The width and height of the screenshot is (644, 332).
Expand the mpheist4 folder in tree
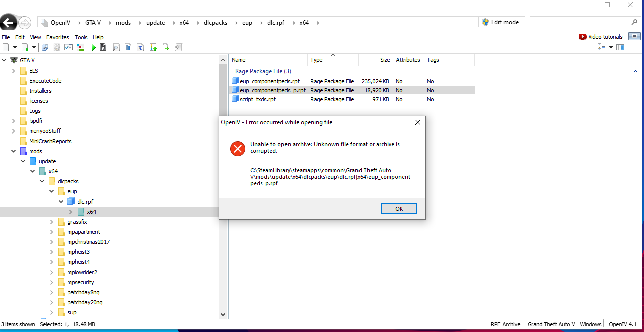tap(52, 262)
